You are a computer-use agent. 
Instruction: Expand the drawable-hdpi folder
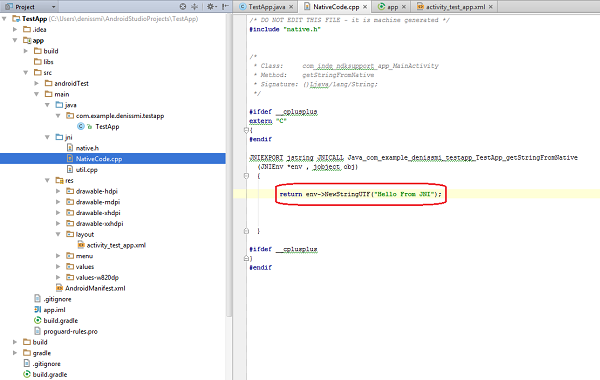point(58,191)
